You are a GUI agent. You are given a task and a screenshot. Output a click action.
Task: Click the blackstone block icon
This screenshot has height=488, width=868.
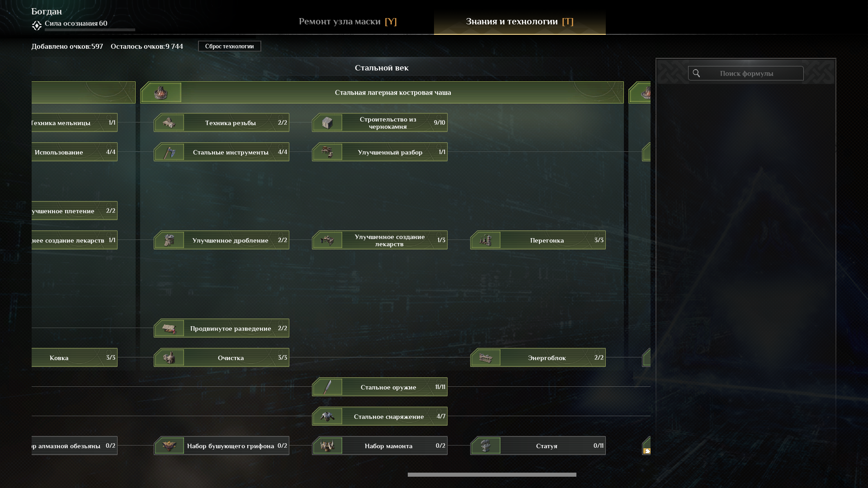(x=327, y=123)
